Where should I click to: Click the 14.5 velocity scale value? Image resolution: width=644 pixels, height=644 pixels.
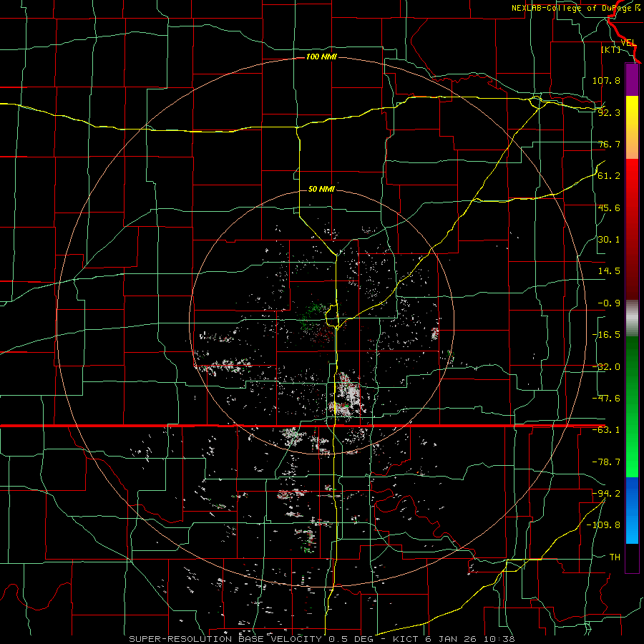(x=609, y=271)
